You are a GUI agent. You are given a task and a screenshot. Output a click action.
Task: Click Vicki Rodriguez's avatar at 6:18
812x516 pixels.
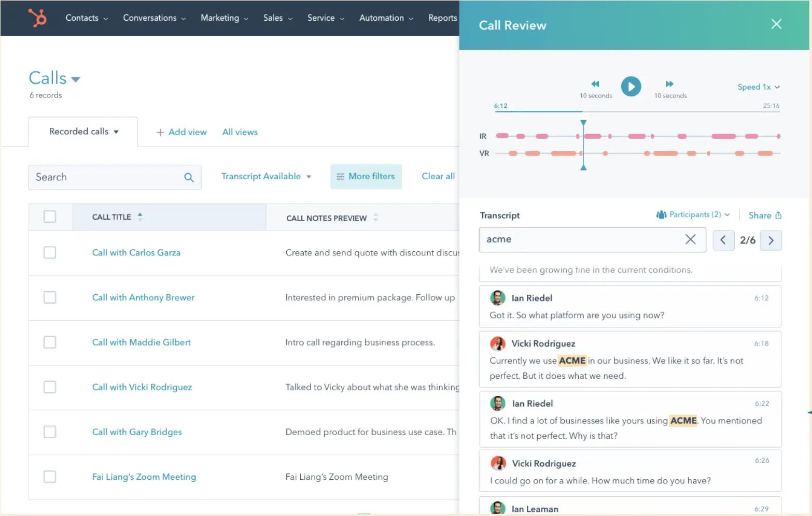(x=498, y=343)
